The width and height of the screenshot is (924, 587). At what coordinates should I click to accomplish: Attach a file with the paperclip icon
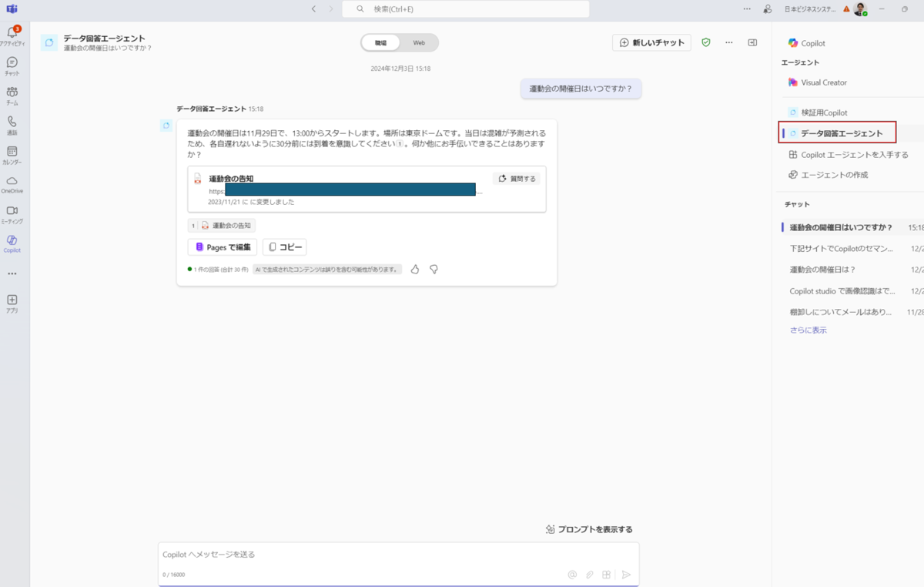tap(590, 575)
